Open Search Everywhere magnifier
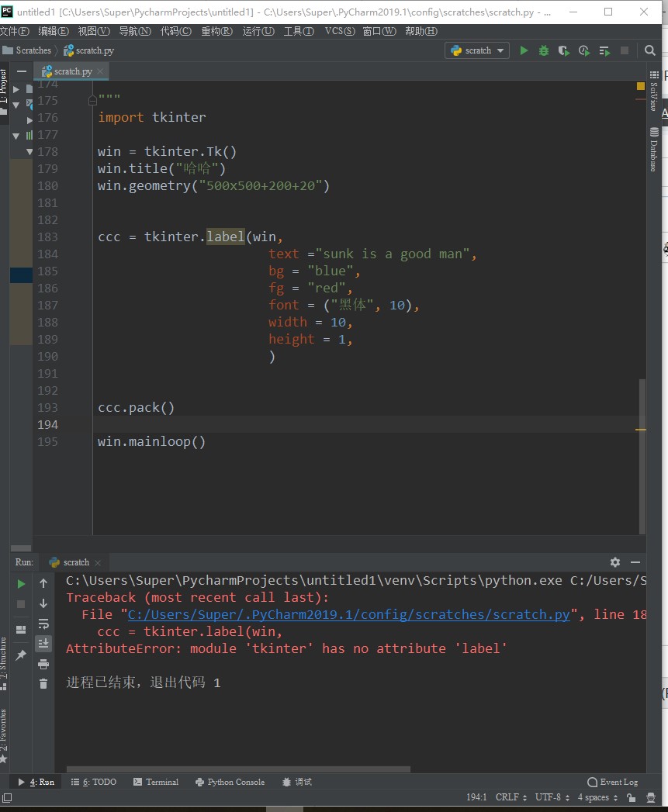Image resolution: width=668 pixels, height=812 pixels. pos(649,50)
